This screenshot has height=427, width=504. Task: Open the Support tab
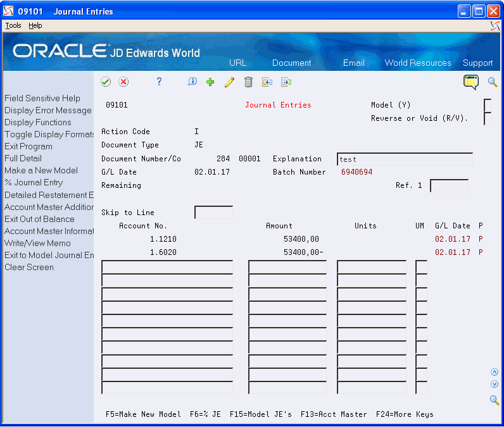click(x=477, y=63)
